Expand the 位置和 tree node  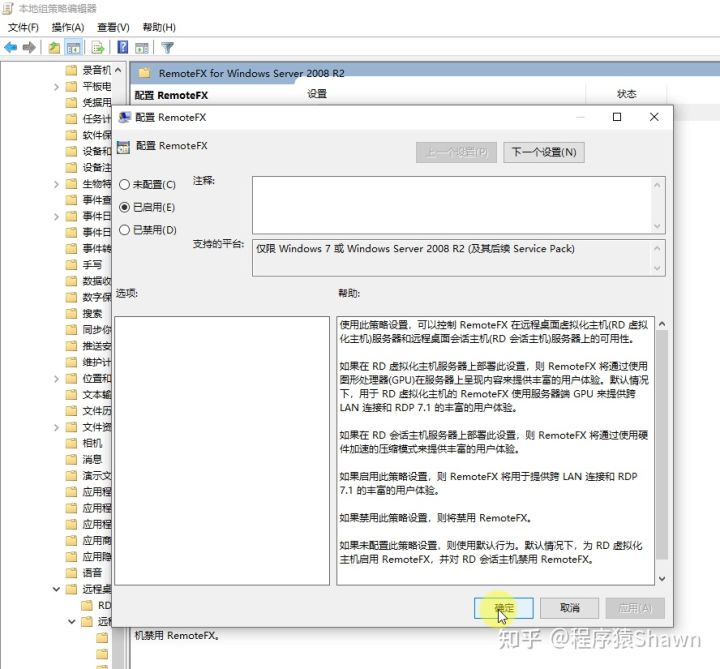[x=56, y=379]
